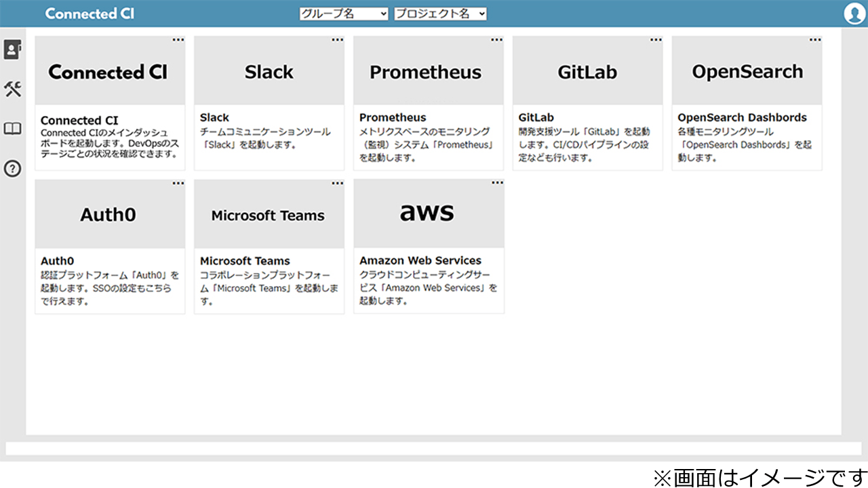Launch the Connected CI card banner
The width and height of the screenshot is (868, 488).
click(x=110, y=70)
